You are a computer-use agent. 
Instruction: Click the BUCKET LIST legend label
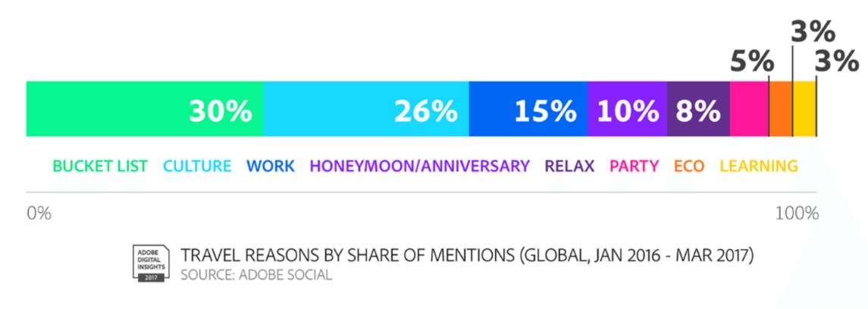click(100, 166)
